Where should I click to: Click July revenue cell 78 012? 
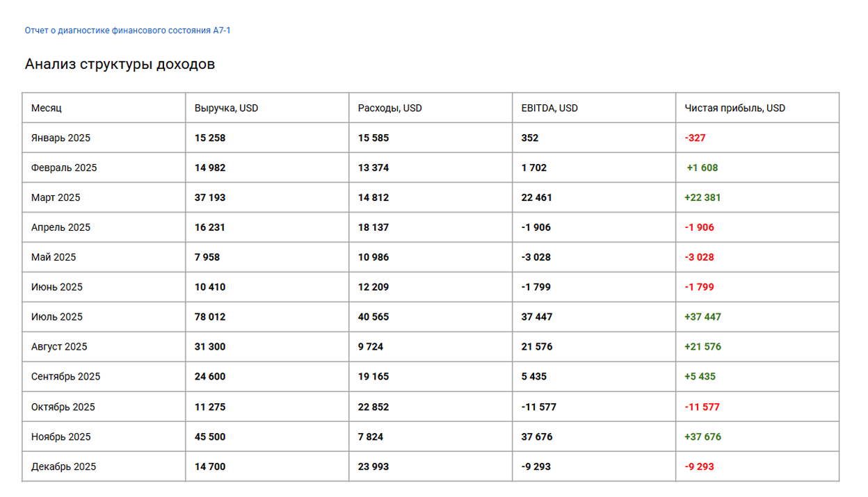pyautogui.click(x=210, y=317)
